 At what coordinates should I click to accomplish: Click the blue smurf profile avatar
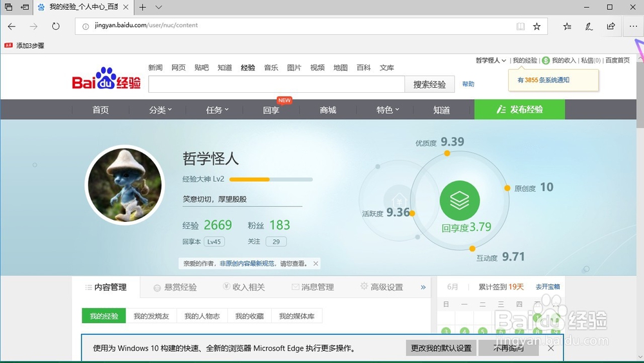125,185
